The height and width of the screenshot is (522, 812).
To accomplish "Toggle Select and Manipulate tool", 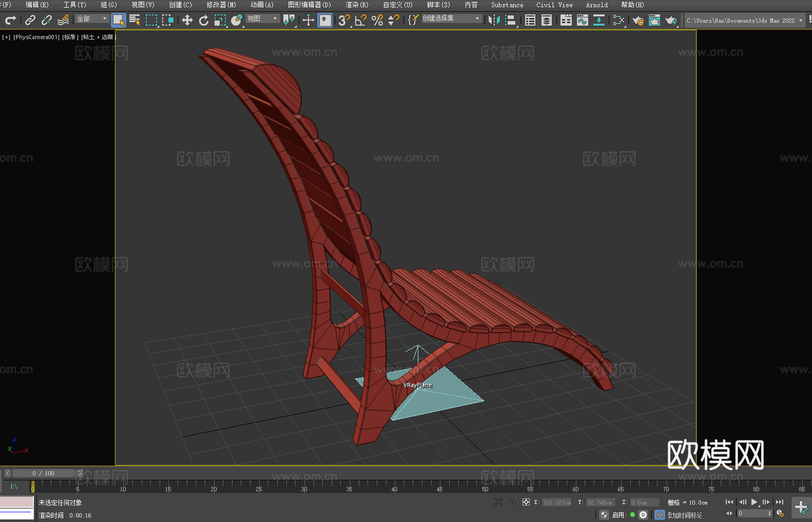I will 308,21.
